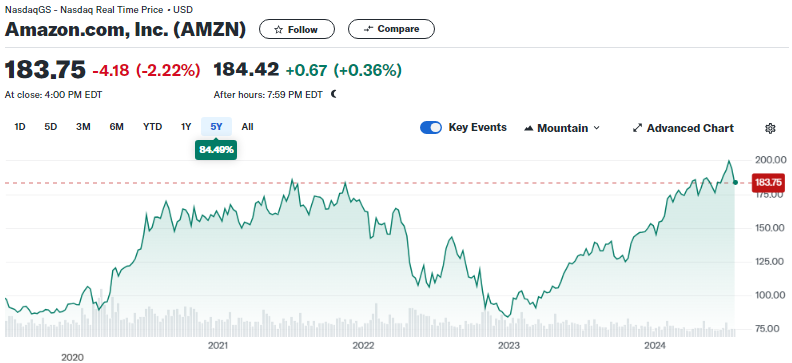Toggle the Key Events switch off
The width and height of the screenshot is (792, 363).
point(431,128)
